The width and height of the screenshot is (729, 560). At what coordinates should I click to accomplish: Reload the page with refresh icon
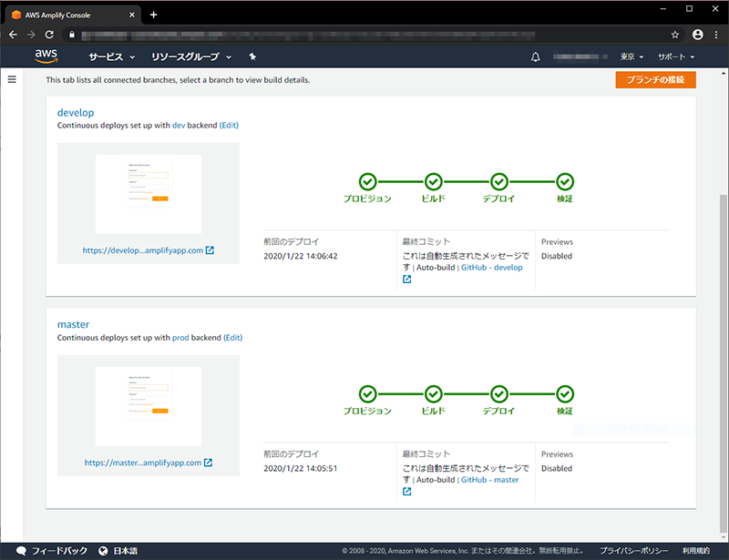pyautogui.click(x=49, y=35)
